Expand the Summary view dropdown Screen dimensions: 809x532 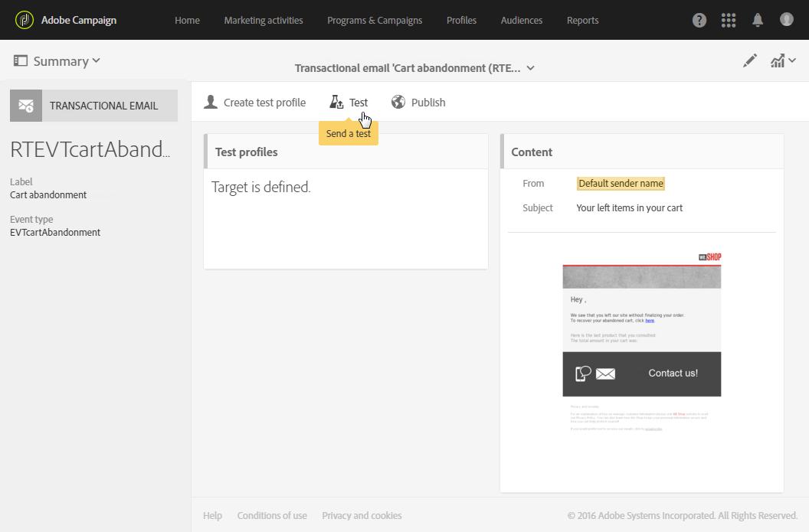click(x=57, y=61)
